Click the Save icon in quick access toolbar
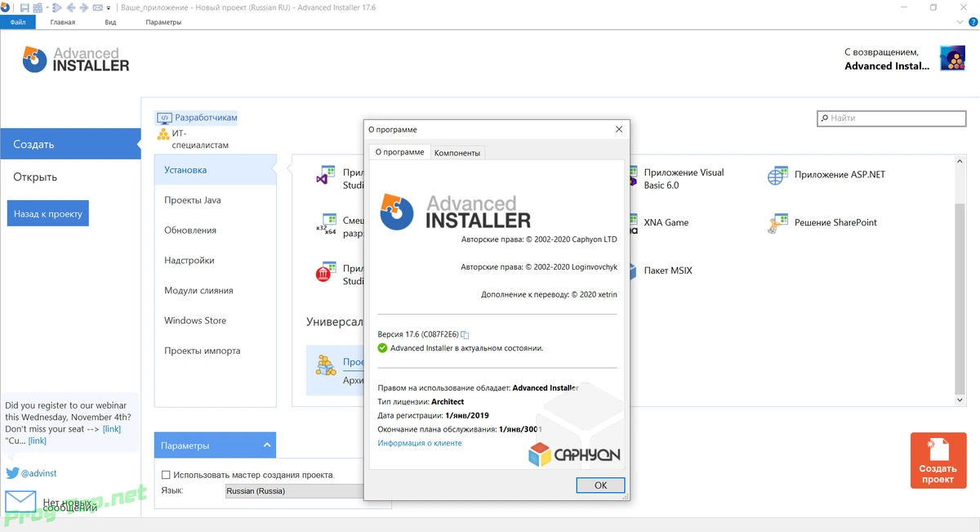Viewport: 980px width, 532px height. click(24, 7)
